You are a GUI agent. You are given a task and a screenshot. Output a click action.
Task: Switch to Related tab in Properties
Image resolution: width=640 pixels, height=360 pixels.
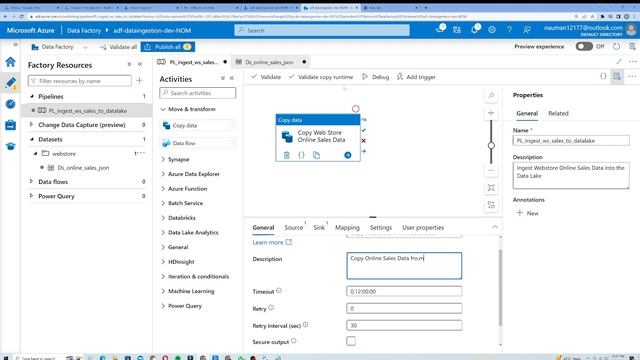click(x=558, y=113)
